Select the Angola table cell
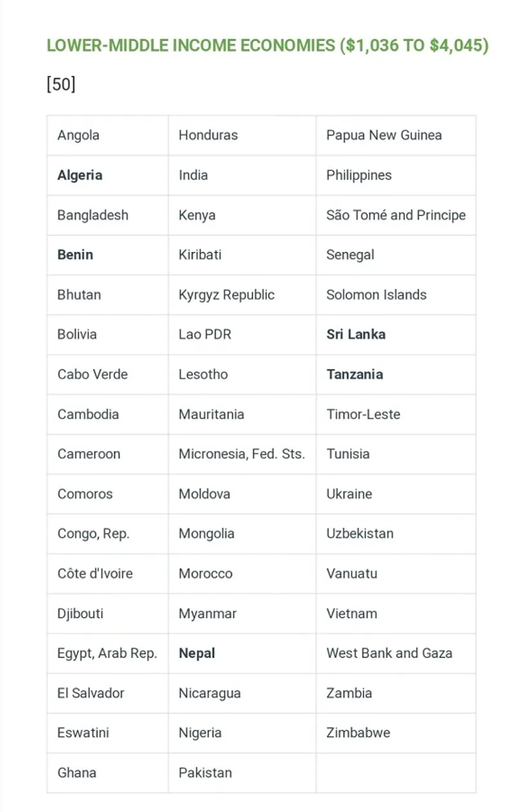The image size is (517, 812). (78, 135)
